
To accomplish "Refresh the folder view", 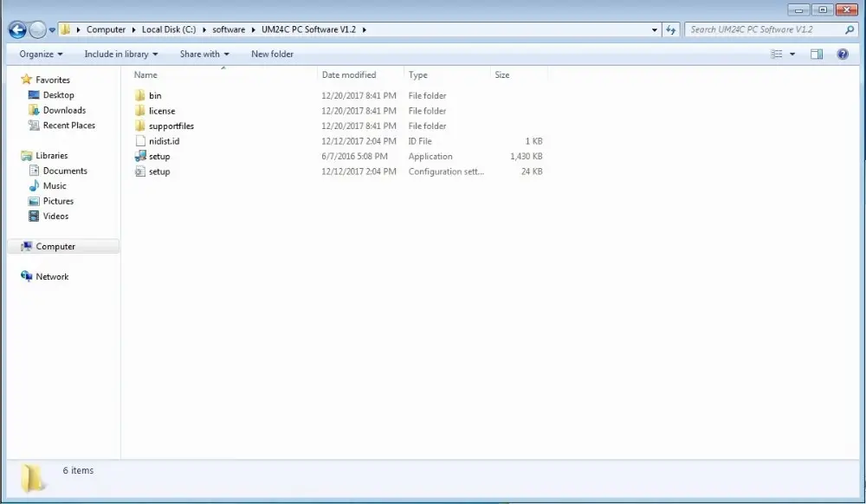I will pyautogui.click(x=670, y=29).
